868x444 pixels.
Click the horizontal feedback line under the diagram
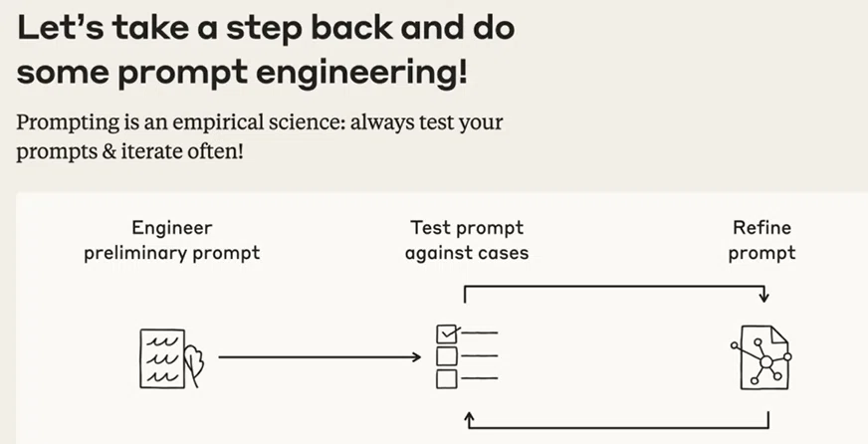(619, 427)
